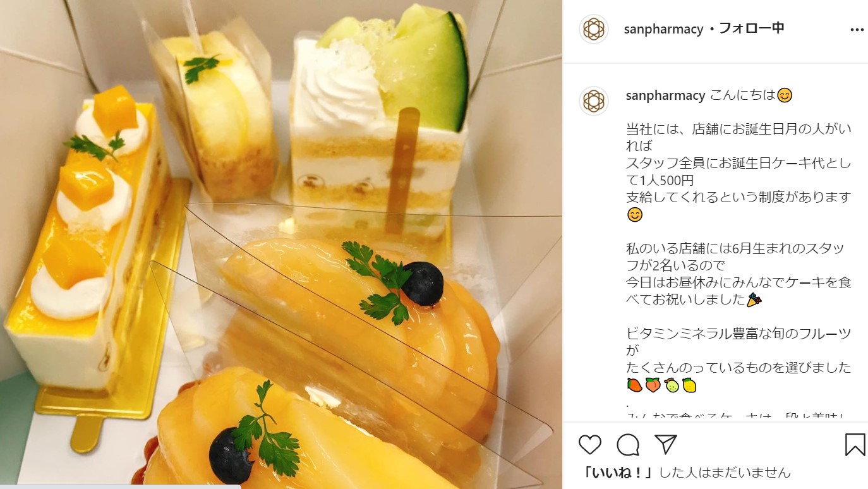Click the melon emoji in caption
Image resolution: width=868 pixels, height=489 pixels.
pos(671,385)
